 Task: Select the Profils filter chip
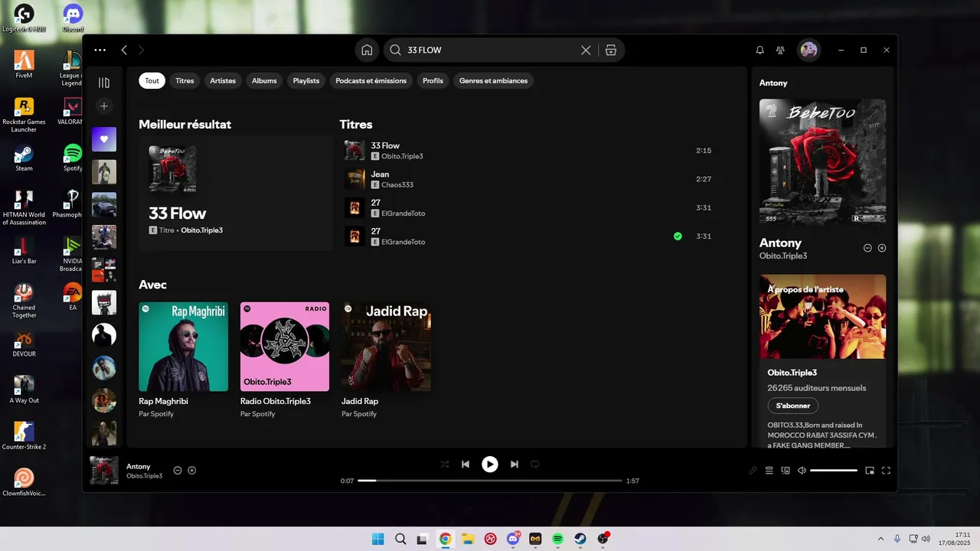click(x=433, y=80)
